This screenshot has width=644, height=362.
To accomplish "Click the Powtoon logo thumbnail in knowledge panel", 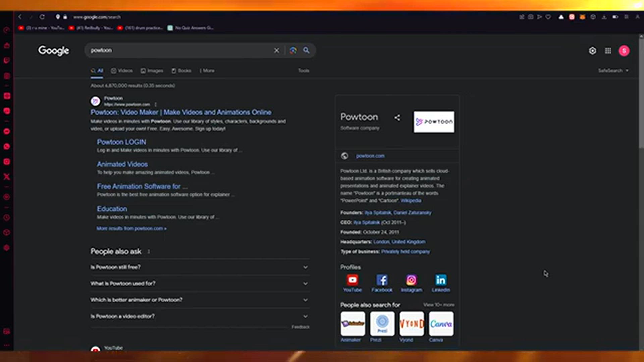I will tap(434, 122).
